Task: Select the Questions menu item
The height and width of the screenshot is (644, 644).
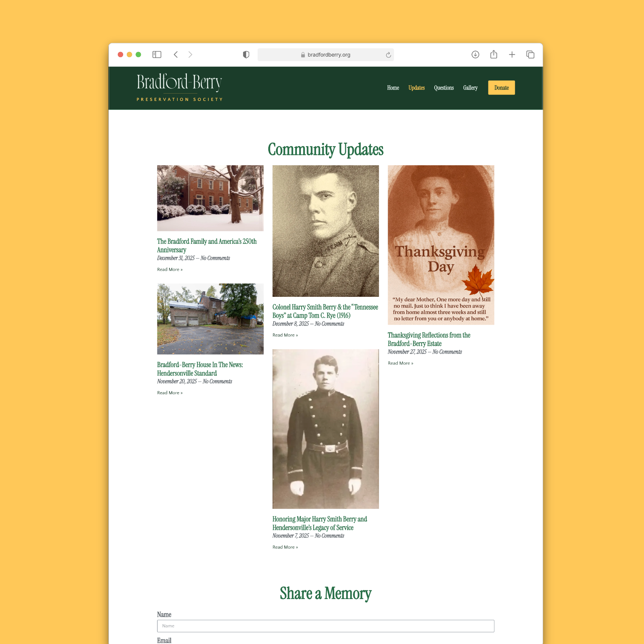Action: (443, 88)
